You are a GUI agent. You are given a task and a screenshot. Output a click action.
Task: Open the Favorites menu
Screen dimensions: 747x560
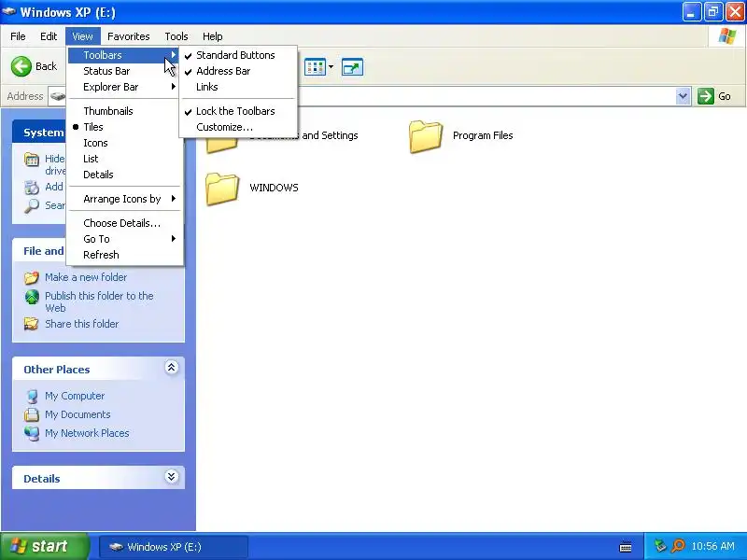(129, 36)
